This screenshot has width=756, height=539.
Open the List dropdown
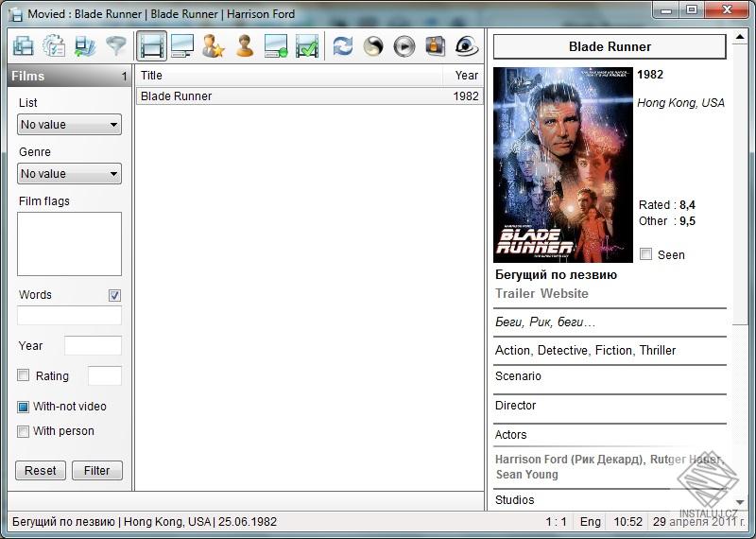click(x=69, y=125)
